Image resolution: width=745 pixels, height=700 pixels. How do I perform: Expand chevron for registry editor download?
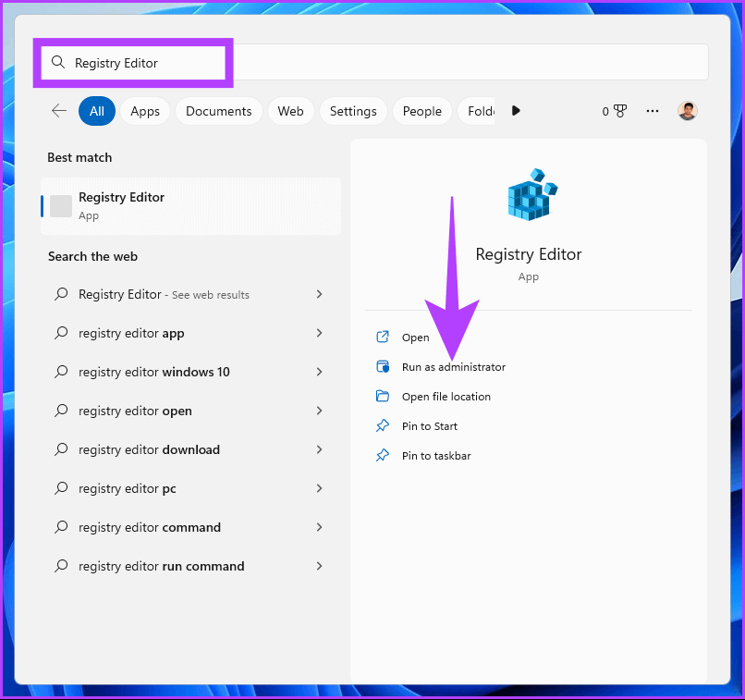[x=319, y=449]
